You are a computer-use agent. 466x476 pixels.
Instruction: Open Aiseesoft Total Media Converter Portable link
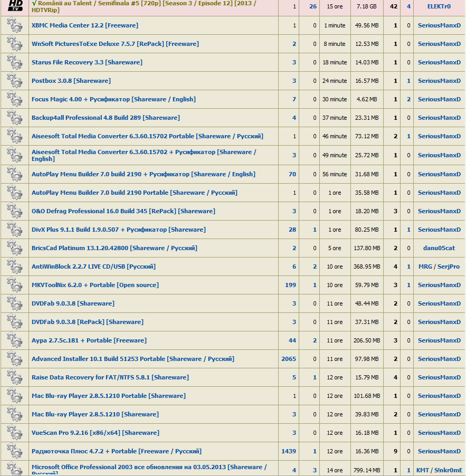(x=147, y=136)
